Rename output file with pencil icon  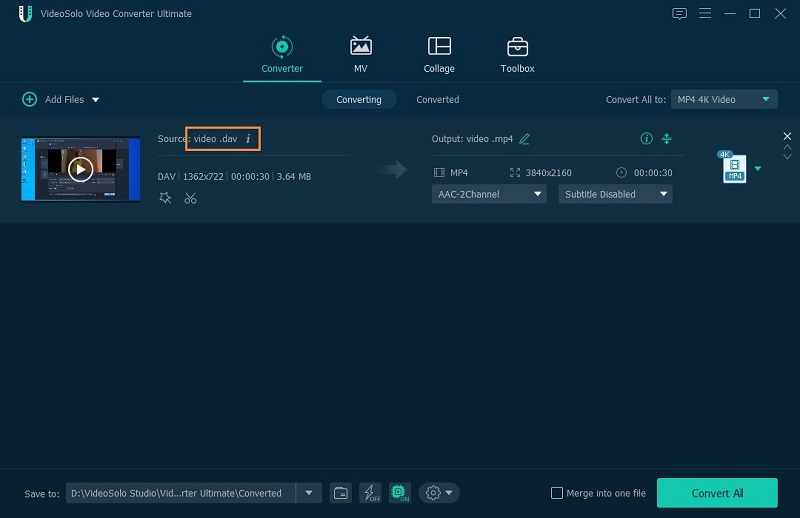524,139
